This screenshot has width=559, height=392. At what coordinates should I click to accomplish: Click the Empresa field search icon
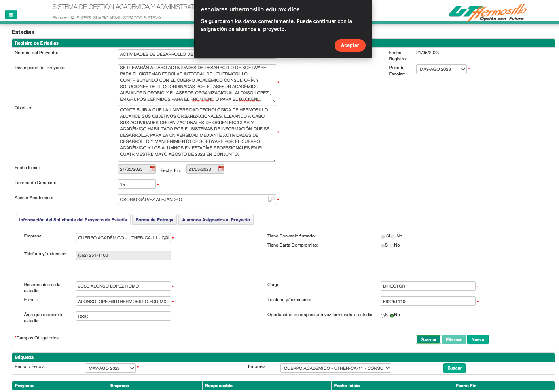point(166,237)
